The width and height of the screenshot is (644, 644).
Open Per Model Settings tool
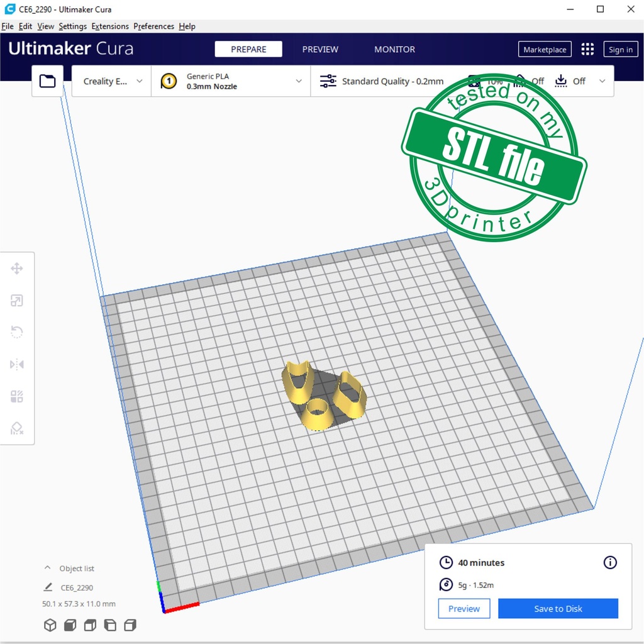pyautogui.click(x=17, y=397)
